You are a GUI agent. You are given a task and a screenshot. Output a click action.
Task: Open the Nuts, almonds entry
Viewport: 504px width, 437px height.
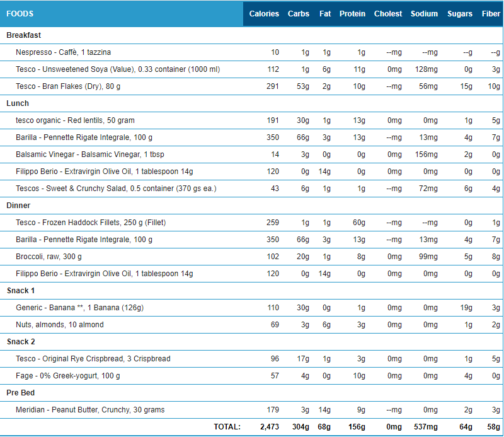pyautogui.click(x=60, y=325)
